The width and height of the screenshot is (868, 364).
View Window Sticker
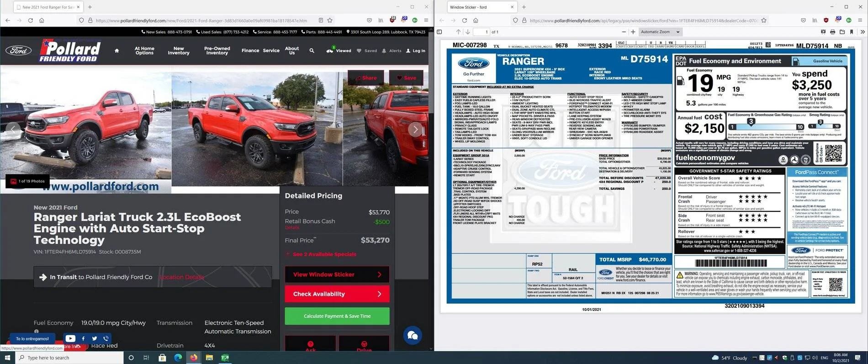click(337, 275)
